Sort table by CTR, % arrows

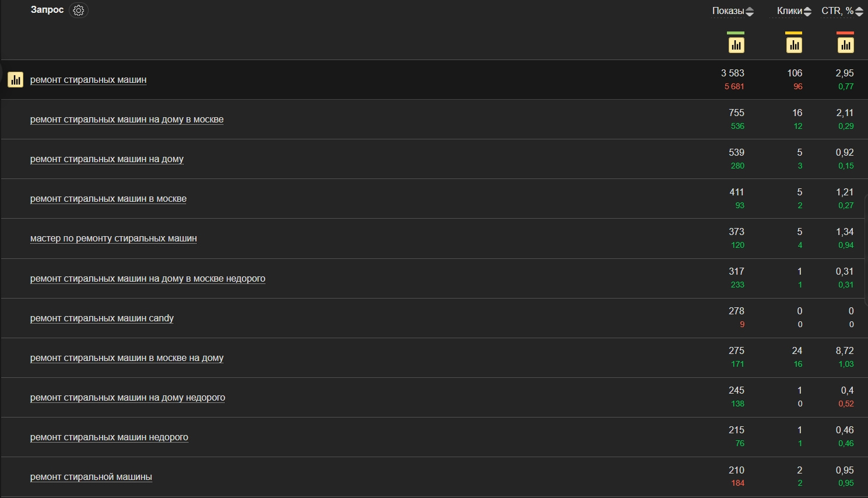pyautogui.click(x=859, y=11)
